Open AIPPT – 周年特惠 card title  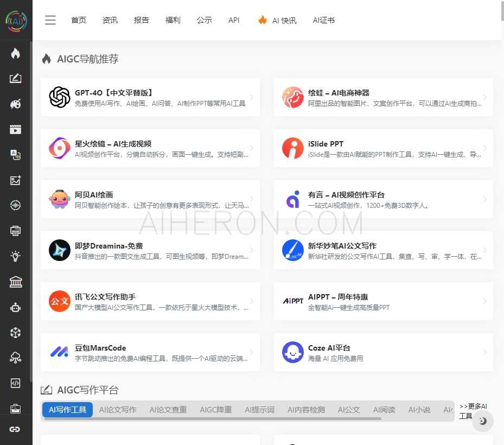[338, 297]
